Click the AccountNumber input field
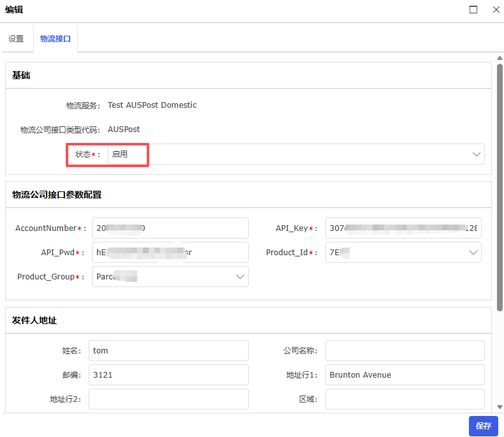This screenshot has width=504, height=437. [x=170, y=228]
